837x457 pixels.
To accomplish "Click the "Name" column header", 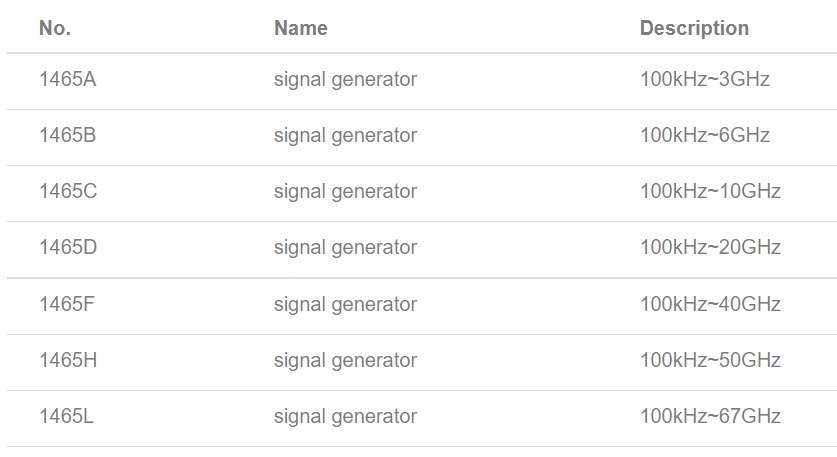I will [300, 28].
